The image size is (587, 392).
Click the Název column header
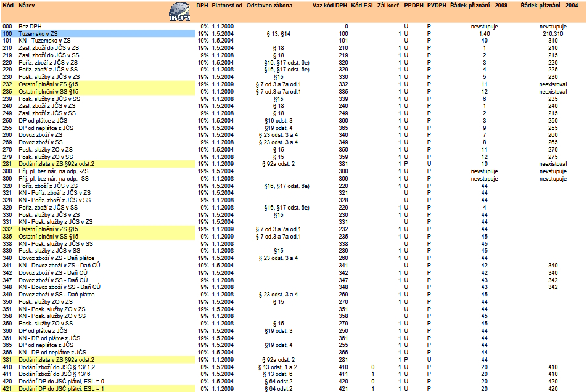27,5
